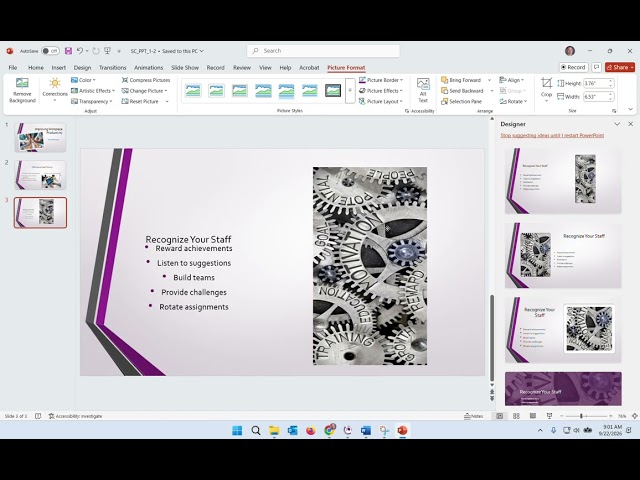Image resolution: width=640 pixels, height=480 pixels.
Task: Open the Corrections tool
Action: click(55, 90)
